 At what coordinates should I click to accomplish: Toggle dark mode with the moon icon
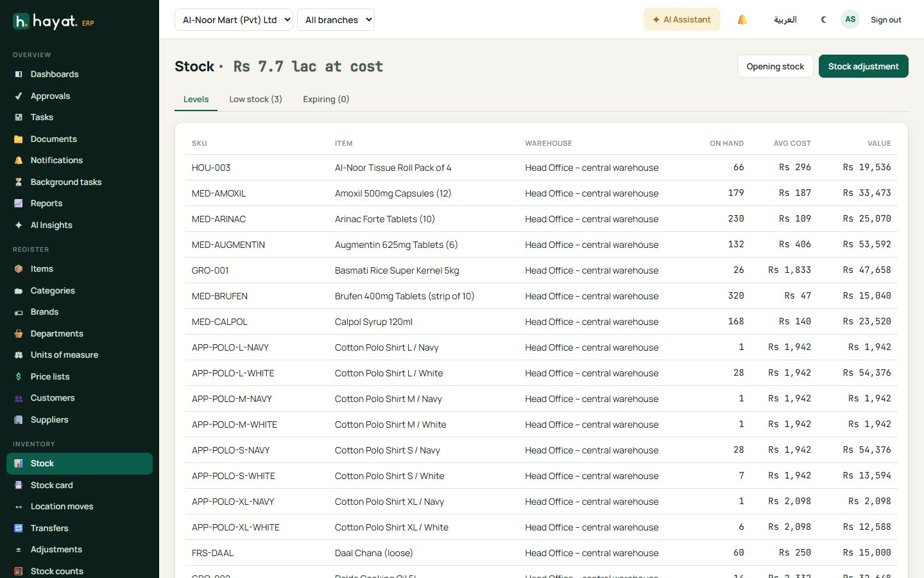(824, 20)
